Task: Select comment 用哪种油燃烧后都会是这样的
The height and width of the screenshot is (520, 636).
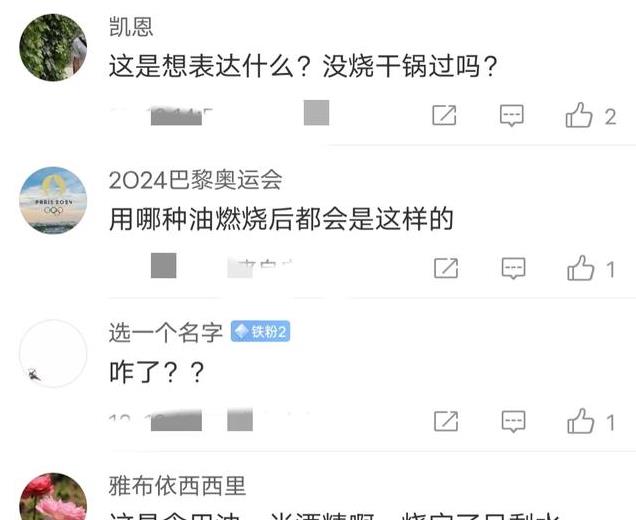Action: [x=281, y=219]
